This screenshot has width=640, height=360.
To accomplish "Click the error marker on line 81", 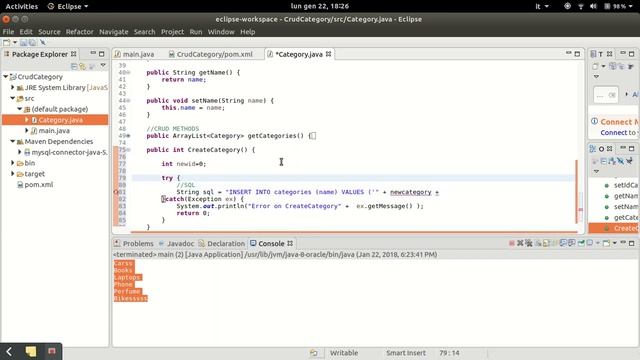I will click(116, 192).
